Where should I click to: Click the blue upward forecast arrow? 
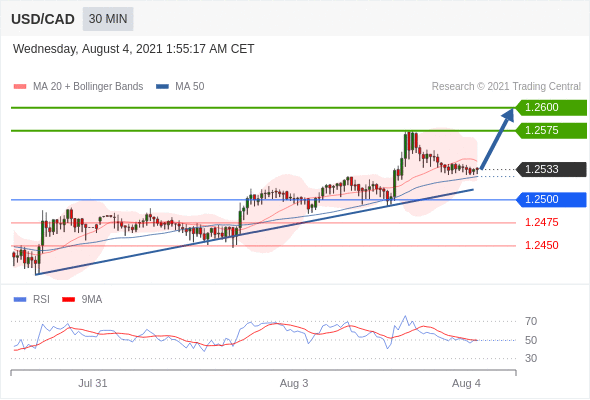tap(497, 139)
